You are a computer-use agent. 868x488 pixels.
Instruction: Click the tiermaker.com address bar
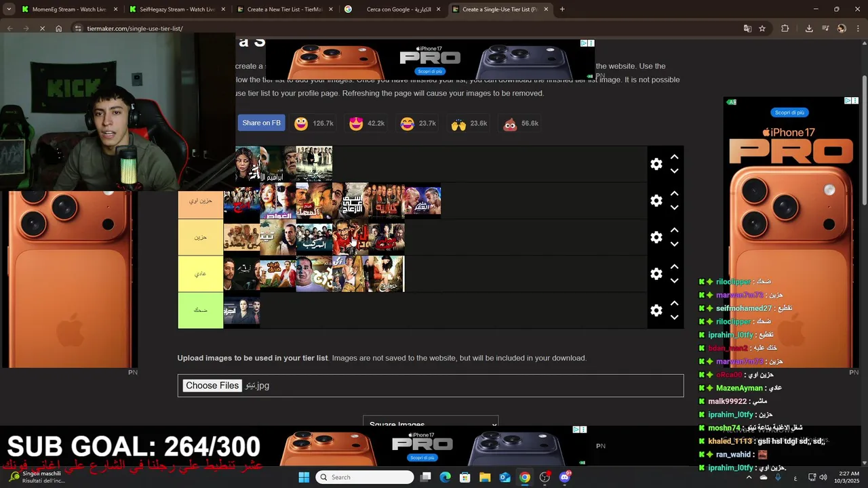coord(407,28)
